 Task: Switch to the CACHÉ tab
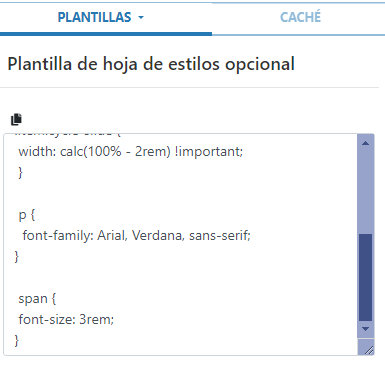tap(300, 17)
